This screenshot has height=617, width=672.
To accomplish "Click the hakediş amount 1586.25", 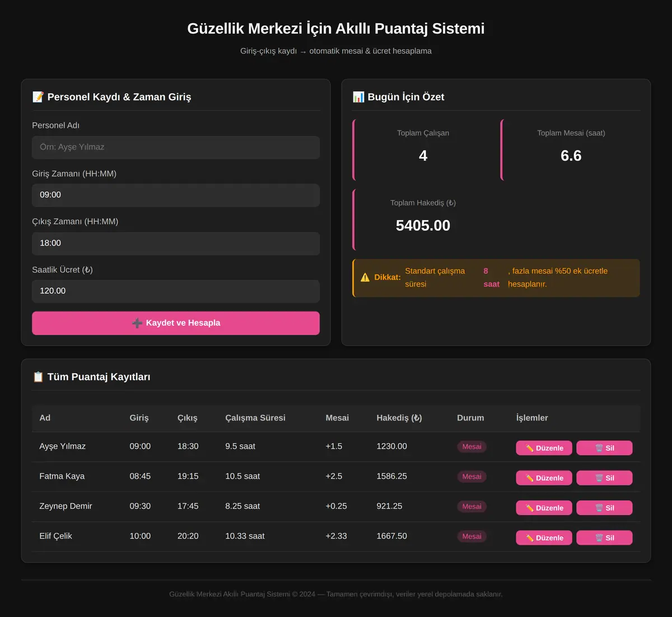I will coord(392,476).
